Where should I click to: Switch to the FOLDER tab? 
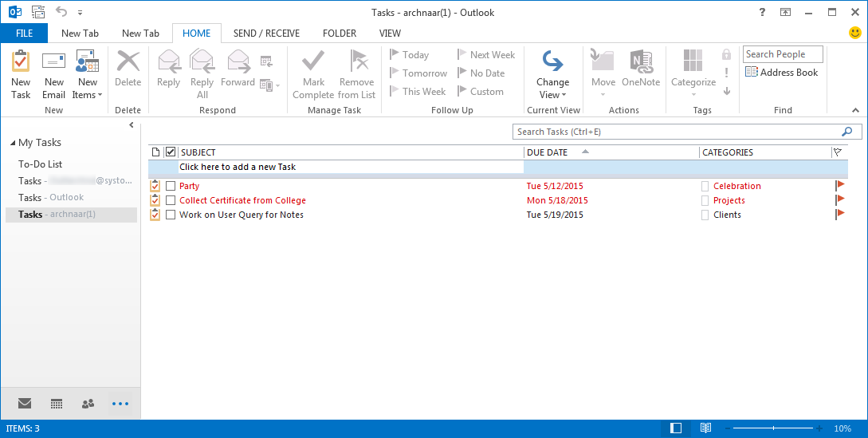(340, 34)
